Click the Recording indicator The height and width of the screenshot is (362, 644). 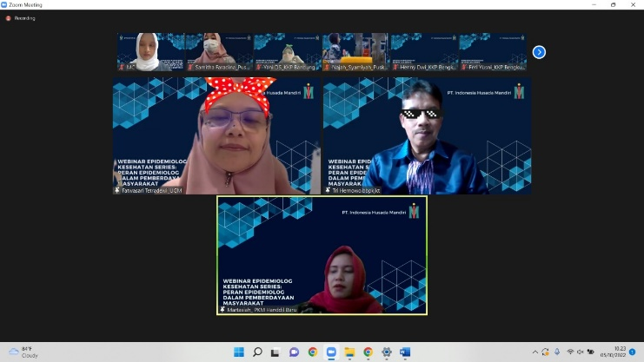(x=21, y=18)
